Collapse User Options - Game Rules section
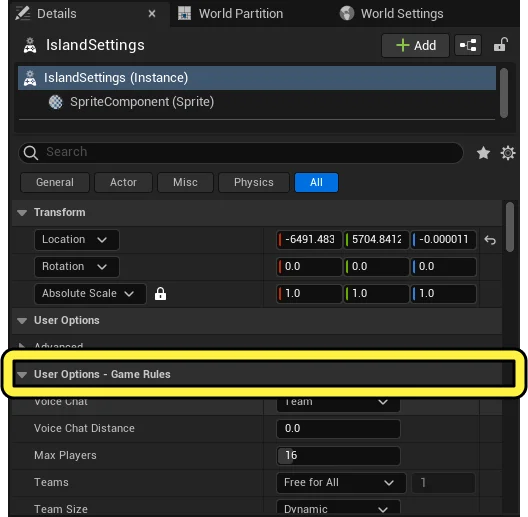The image size is (528, 517). (x=22, y=375)
